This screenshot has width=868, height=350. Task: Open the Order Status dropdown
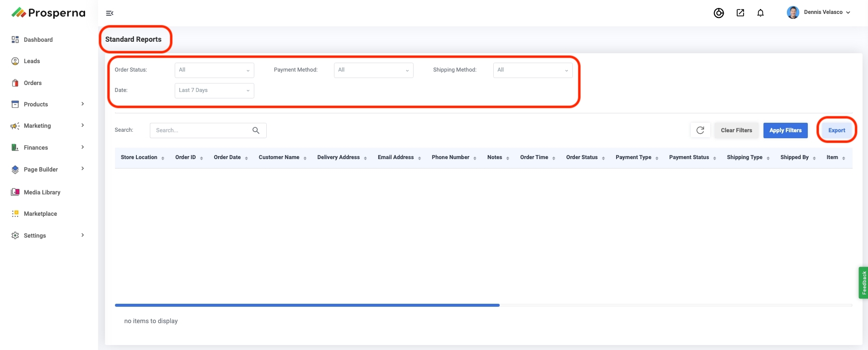pos(214,70)
